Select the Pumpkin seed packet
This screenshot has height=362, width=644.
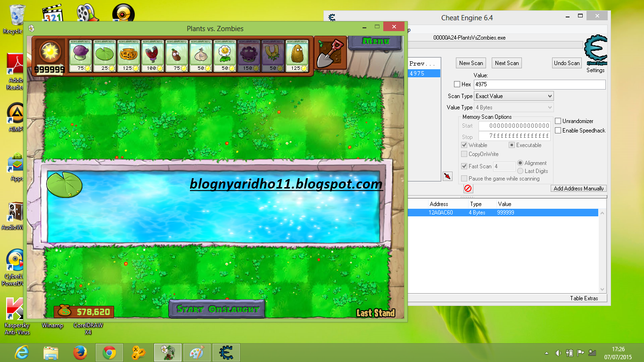tap(129, 56)
